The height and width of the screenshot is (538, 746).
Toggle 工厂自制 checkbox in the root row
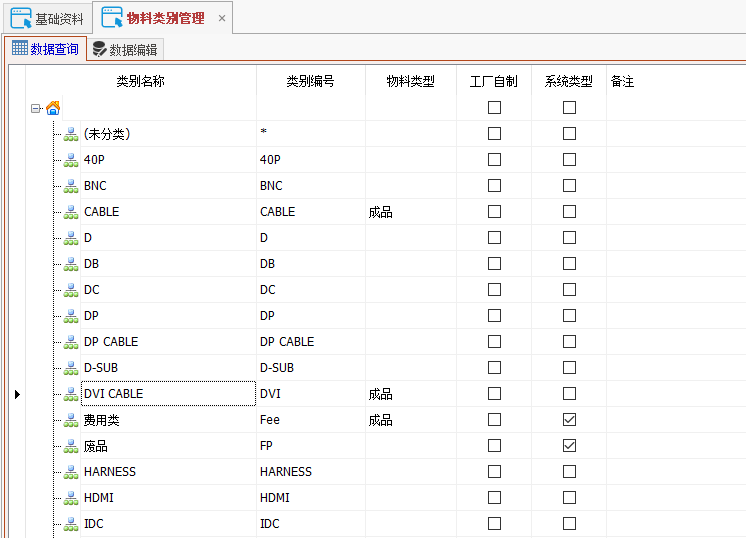494,108
